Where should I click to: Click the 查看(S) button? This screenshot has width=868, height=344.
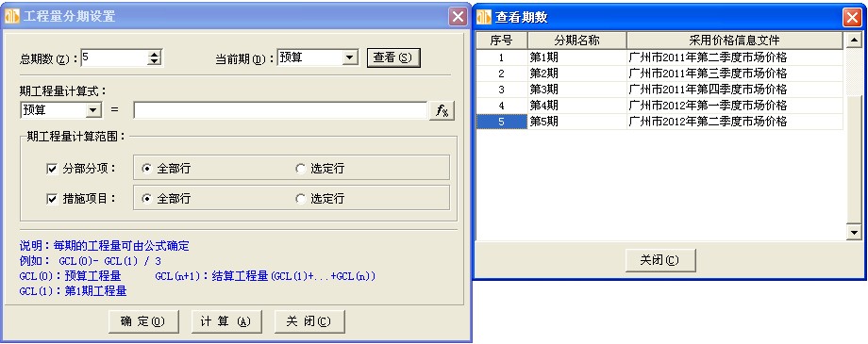click(x=393, y=57)
